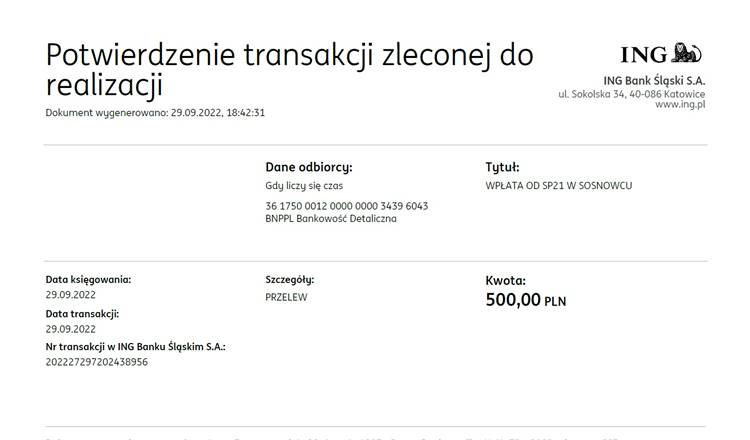Click the Szczegóły value PRZELEW
The width and height of the screenshot is (750, 440).
click(286, 297)
